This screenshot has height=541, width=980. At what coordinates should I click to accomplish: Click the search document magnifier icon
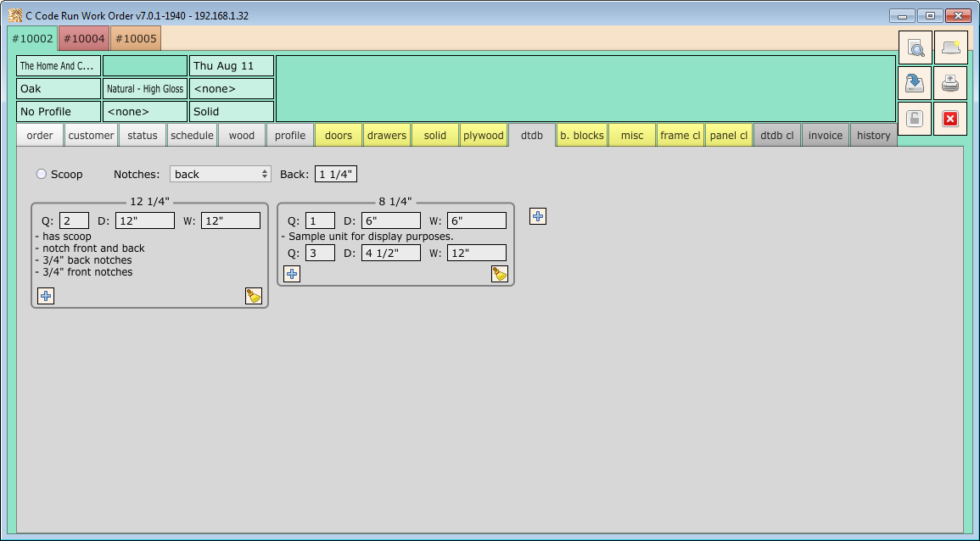916,48
